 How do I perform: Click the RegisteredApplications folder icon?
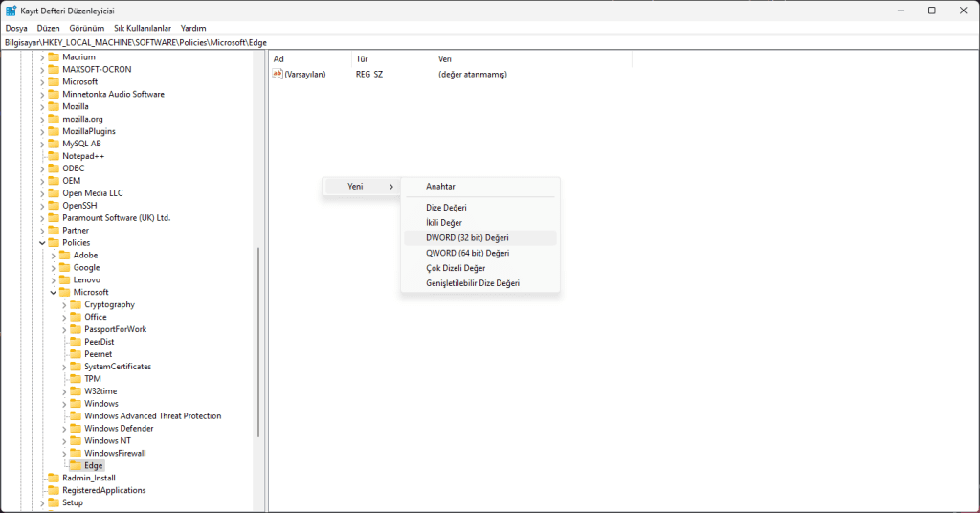point(54,490)
